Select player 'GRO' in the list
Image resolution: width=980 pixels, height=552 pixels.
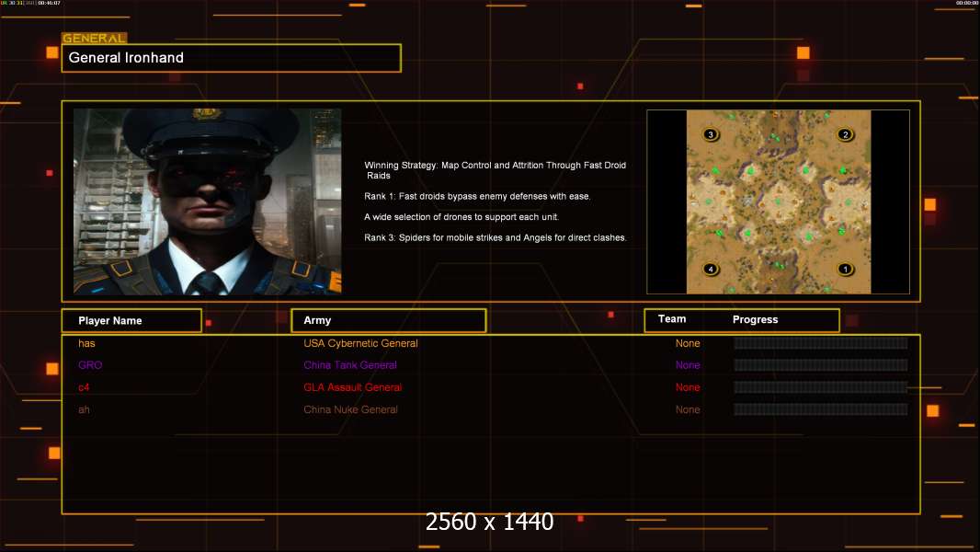pos(90,365)
